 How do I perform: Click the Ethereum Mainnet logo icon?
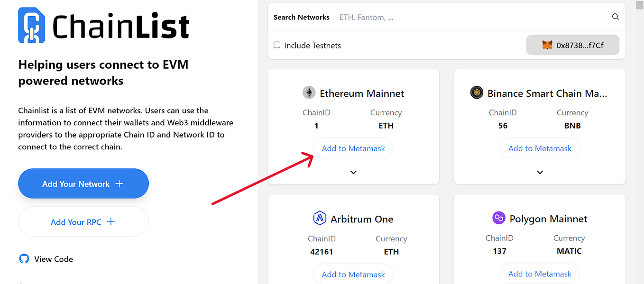(x=309, y=93)
